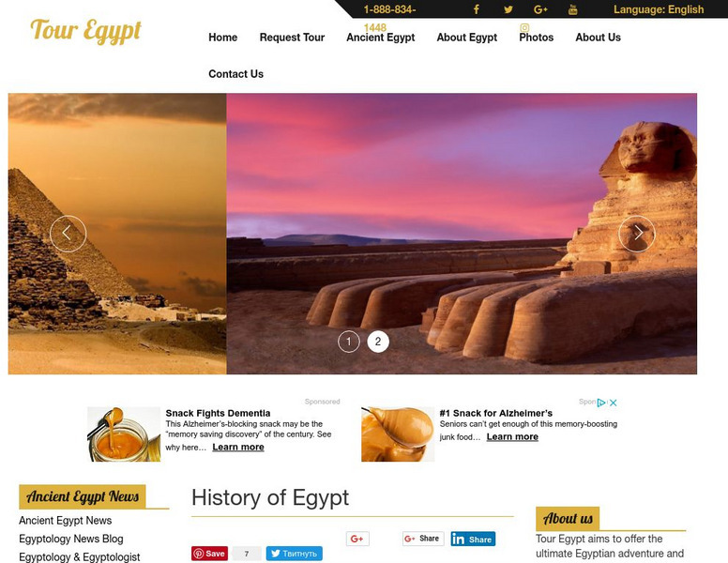Close ad with the X icon
This screenshot has height=563, width=728.
tap(614, 403)
